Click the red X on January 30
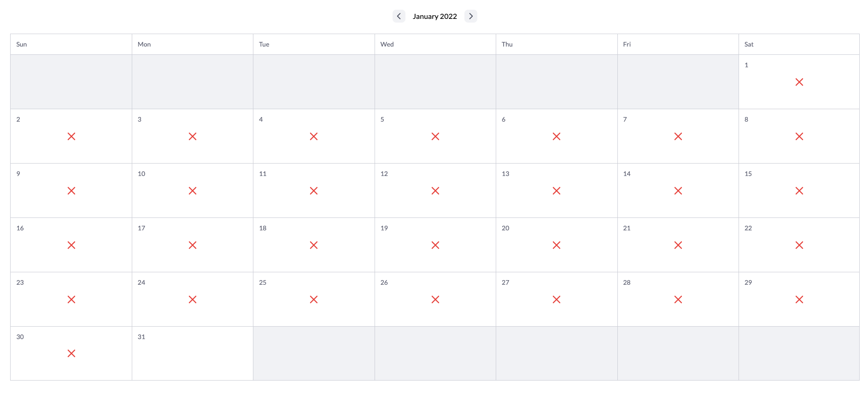The height and width of the screenshot is (393, 868). pyautogui.click(x=71, y=354)
